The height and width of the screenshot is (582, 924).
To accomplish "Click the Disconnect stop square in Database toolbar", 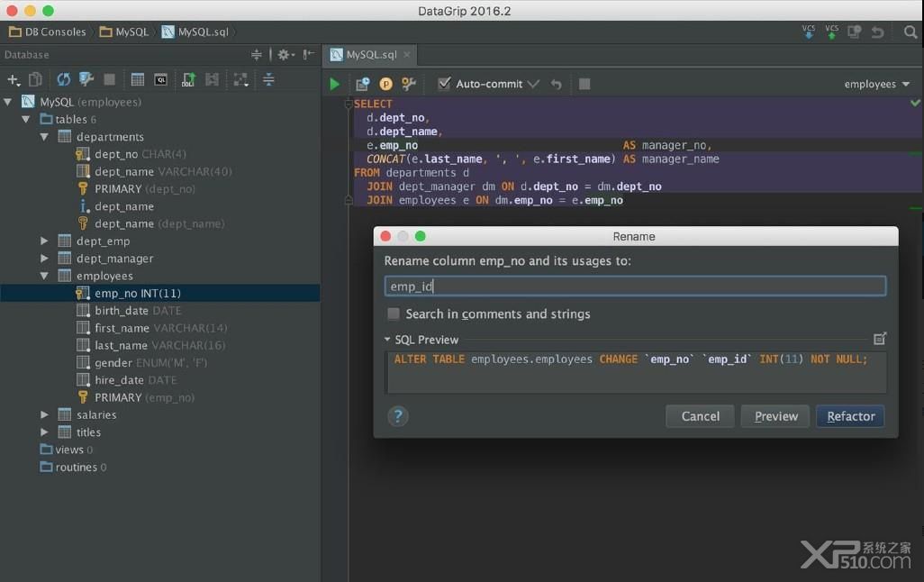I will [110, 79].
